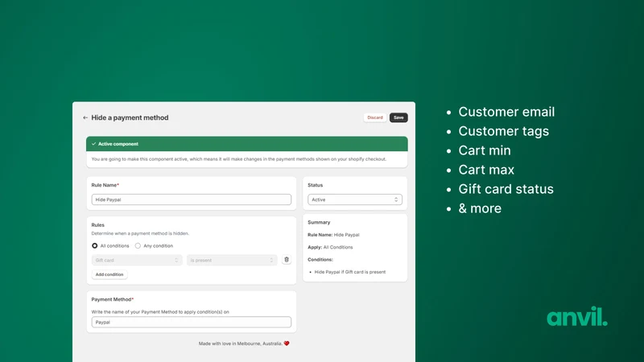Viewport: 644px width, 362px height.
Task: Click 'Gift card status' bullet text
Action: 506,189
